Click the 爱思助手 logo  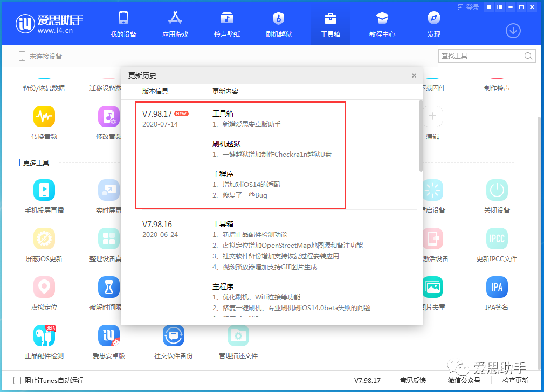click(49, 24)
